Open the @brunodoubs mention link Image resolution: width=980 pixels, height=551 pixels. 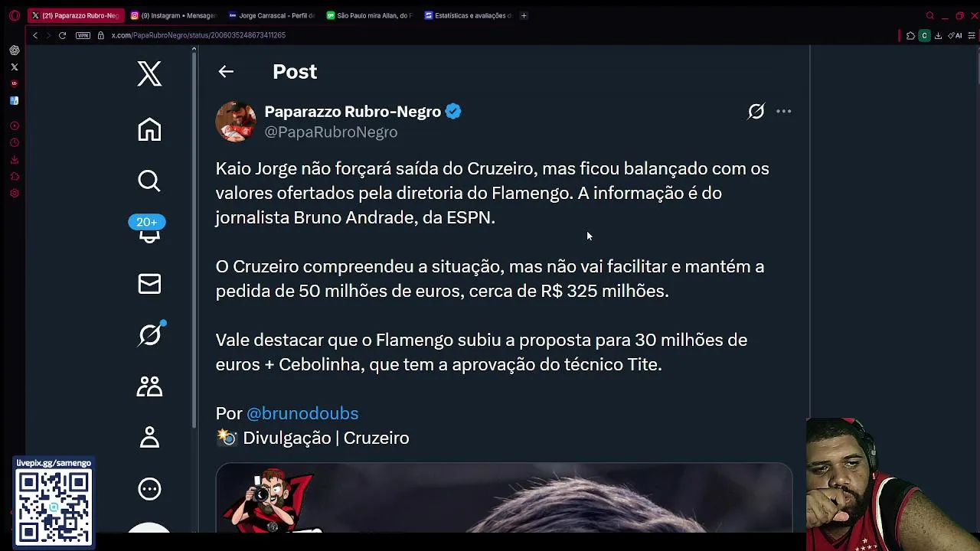pyautogui.click(x=302, y=413)
